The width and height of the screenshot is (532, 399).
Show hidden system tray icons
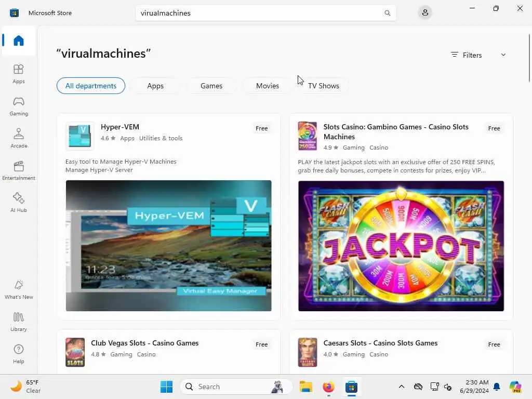click(x=402, y=387)
